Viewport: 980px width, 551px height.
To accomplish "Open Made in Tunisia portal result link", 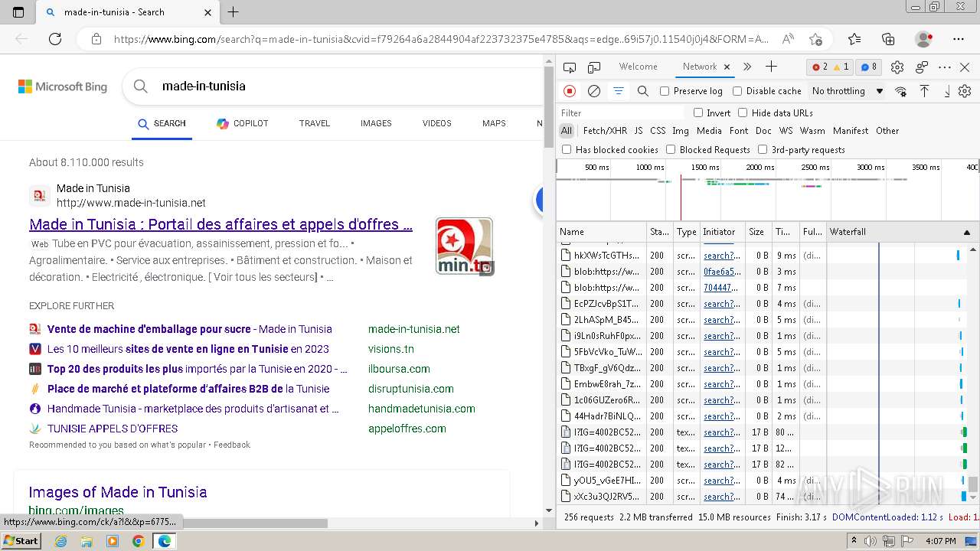I will pyautogui.click(x=220, y=224).
